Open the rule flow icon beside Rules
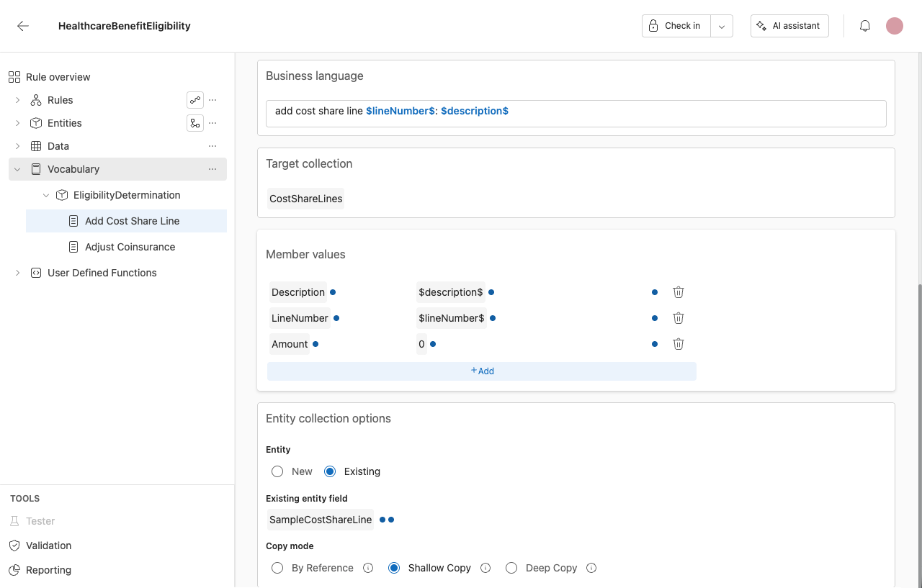 (x=195, y=100)
